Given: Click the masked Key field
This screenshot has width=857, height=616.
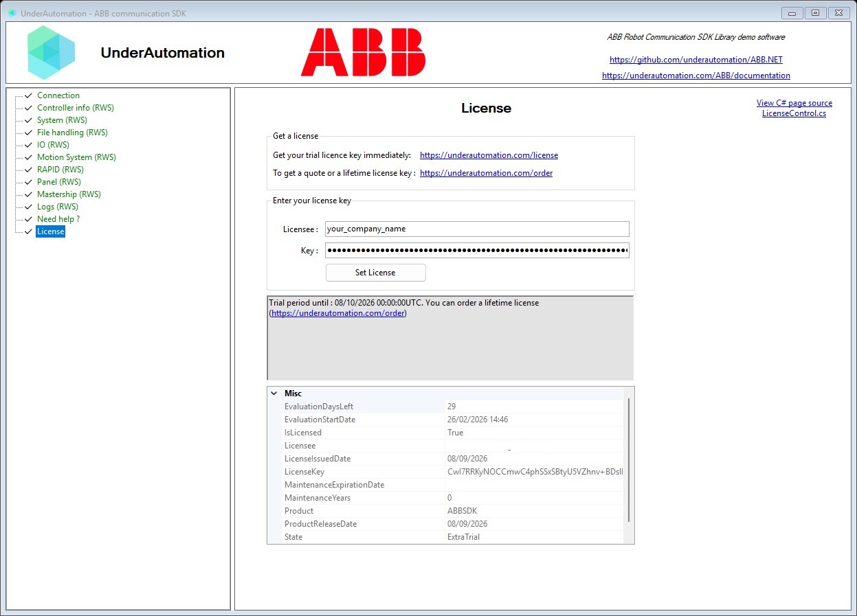Looking at the screenshot, I should coord(477,251).
